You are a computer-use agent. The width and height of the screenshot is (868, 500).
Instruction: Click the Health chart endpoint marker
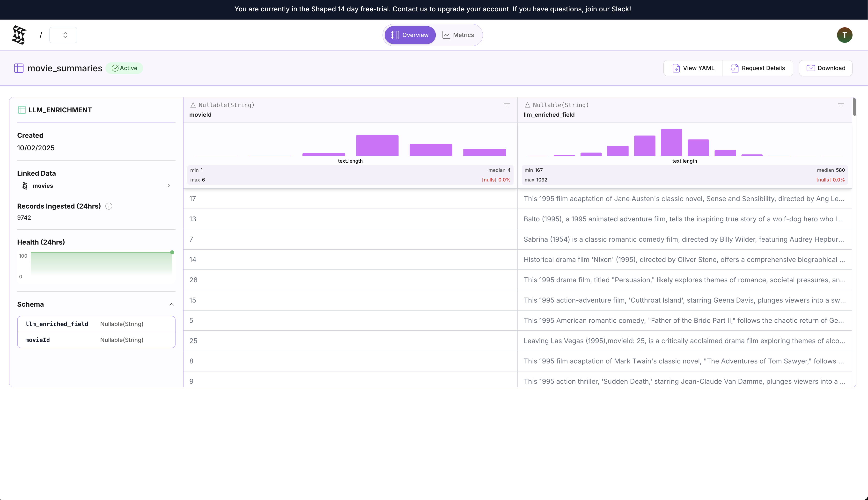coord(172,252)
